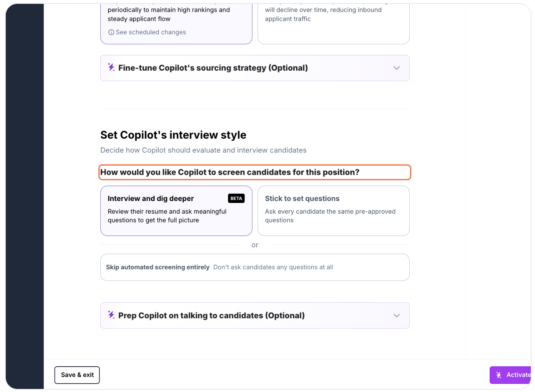The height and width of the screenshot is (392, 535).
Task: Click the sparkle icon beside Fine-tune sourcing strategy
Action: tap(111, 67)
